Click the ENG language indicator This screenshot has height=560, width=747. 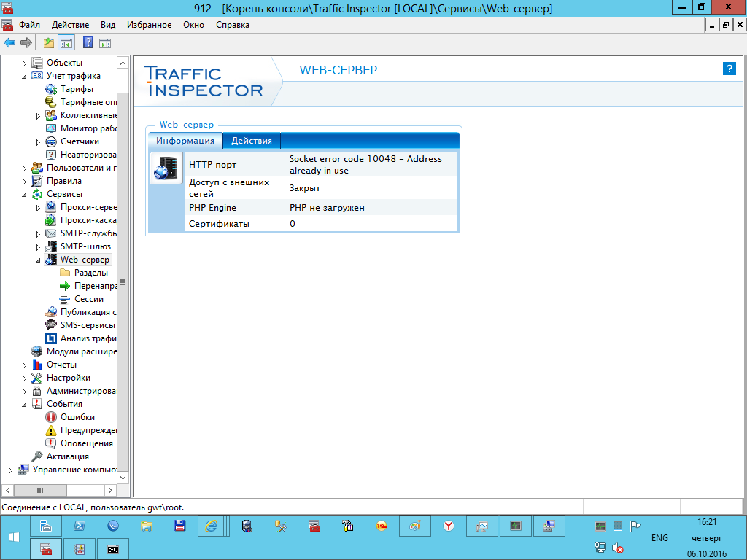tap(659, 538)
